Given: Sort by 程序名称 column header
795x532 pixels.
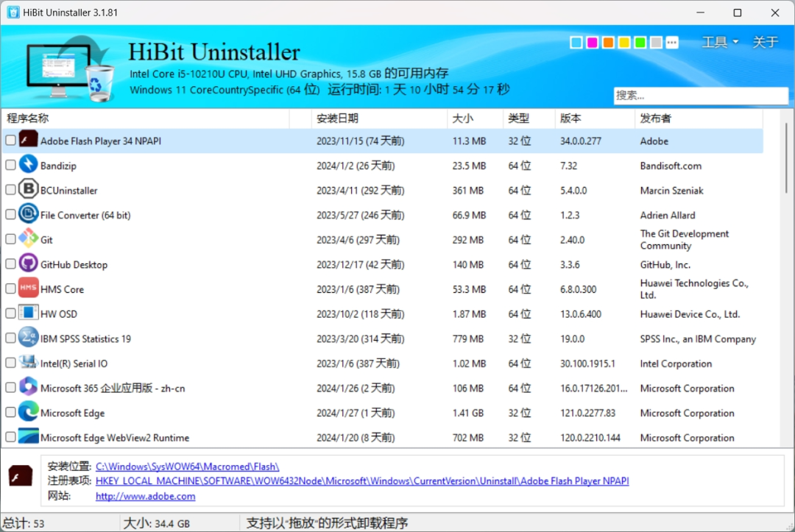Looking at the screenshot, I should pos(146,118).
